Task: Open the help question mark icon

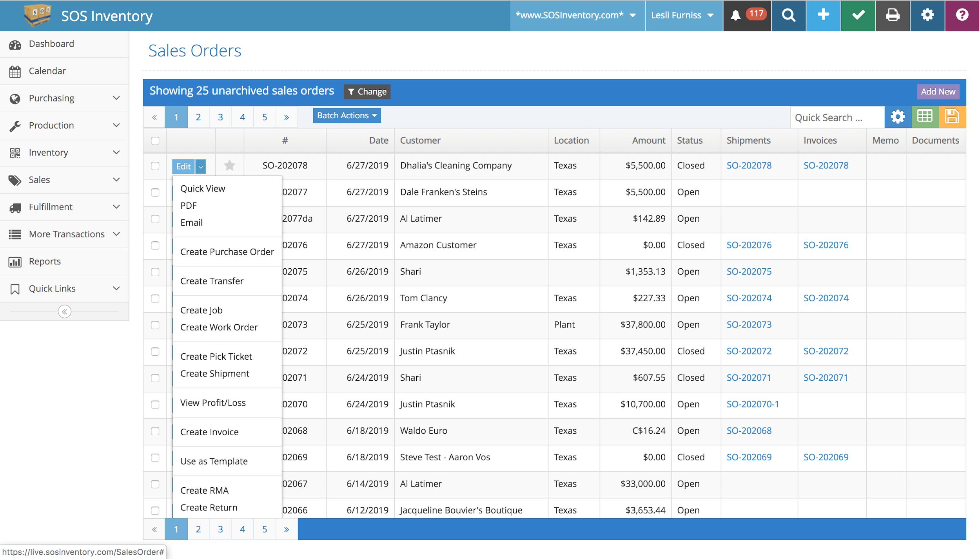Action: click(962, 15)
